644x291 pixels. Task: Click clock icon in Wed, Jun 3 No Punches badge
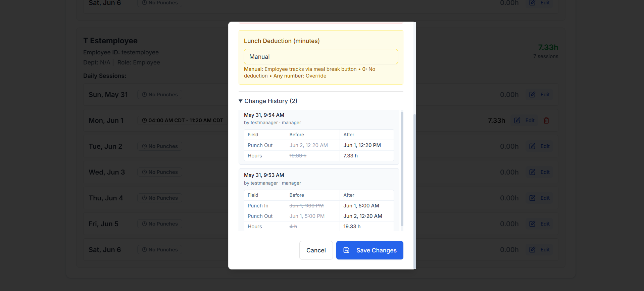[x=144, y=172]
